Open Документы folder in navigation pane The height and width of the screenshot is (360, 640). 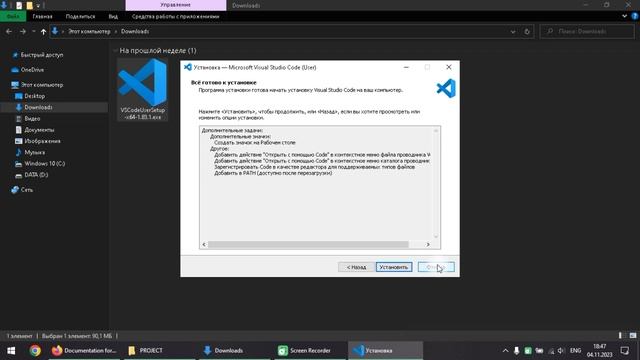[x=35, y=130]
